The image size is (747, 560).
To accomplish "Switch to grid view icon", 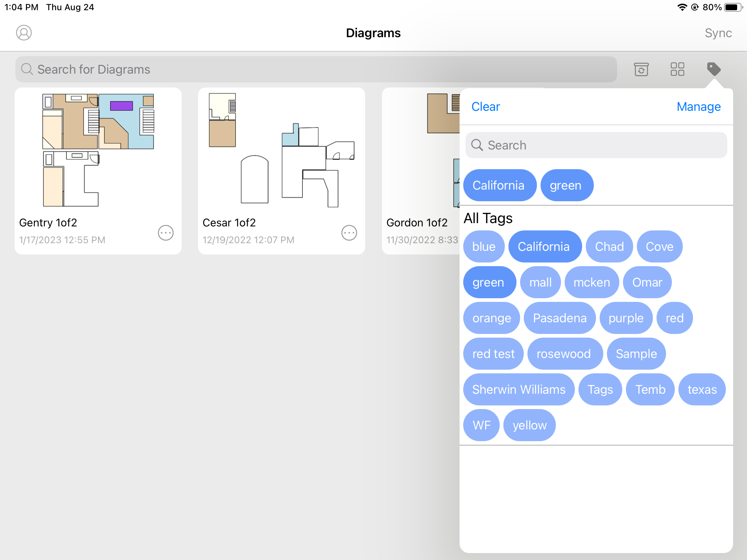I will [677, 69].
